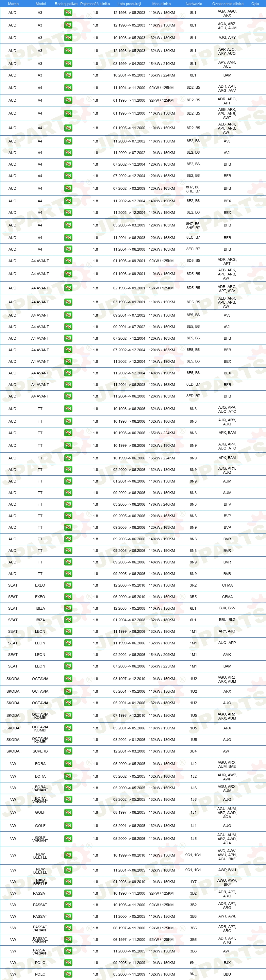This screenshot has width=266, height=980.
Task: Click fuel icon in New Beetle 11.2001 row
Action: [x=68, y=870]
